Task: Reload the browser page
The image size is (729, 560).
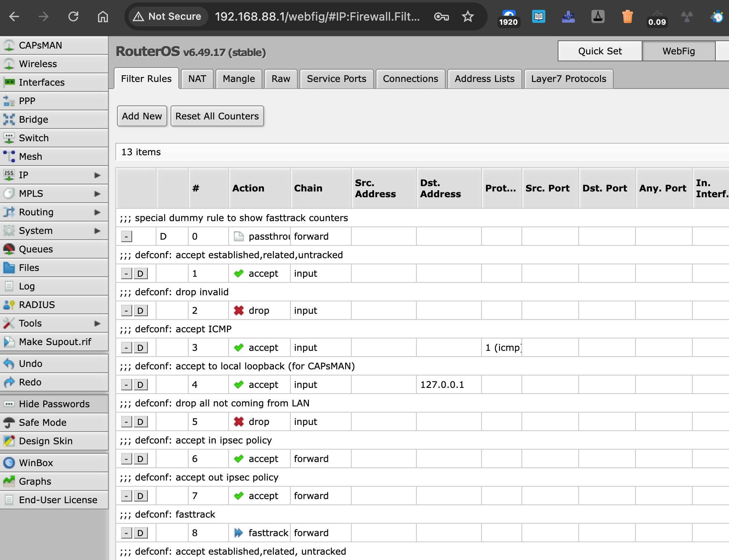Action: pyautogui.click(x=73, y=16)
